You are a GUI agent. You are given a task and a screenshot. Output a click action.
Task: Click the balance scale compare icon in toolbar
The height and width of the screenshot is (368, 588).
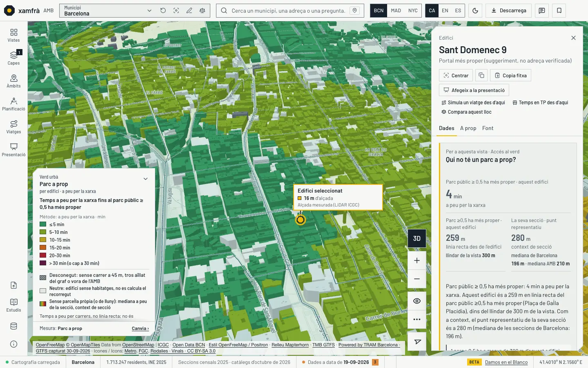pyautogui.click(x=202, y=11)
